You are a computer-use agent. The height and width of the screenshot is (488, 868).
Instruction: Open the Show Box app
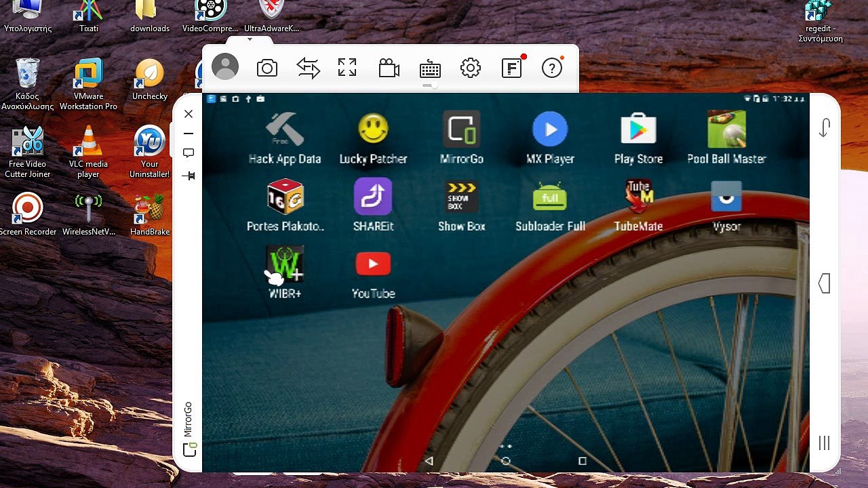pyautogui.click(x=462, y=205)
